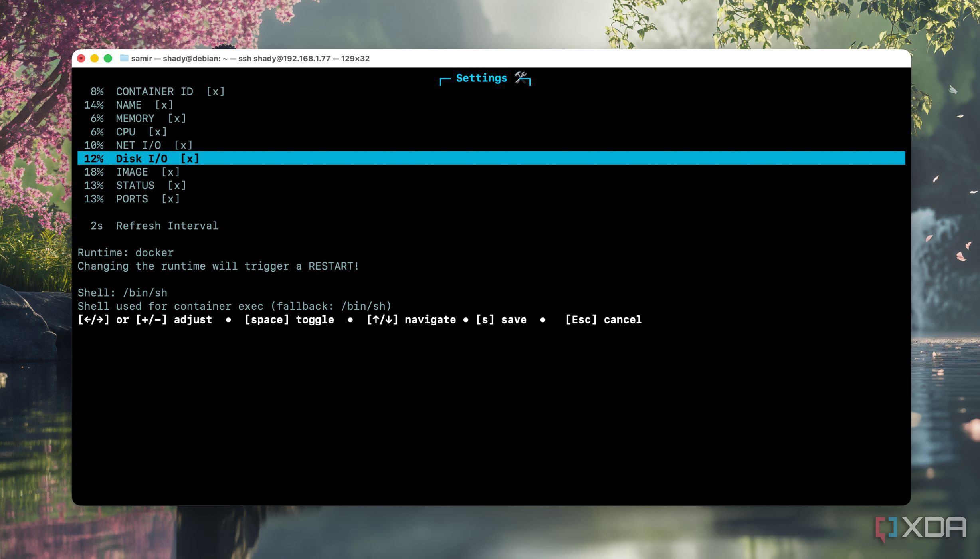980x559 pixels.
Task: Click the [space] toggle hint
Action: click(x=289, y=320)
